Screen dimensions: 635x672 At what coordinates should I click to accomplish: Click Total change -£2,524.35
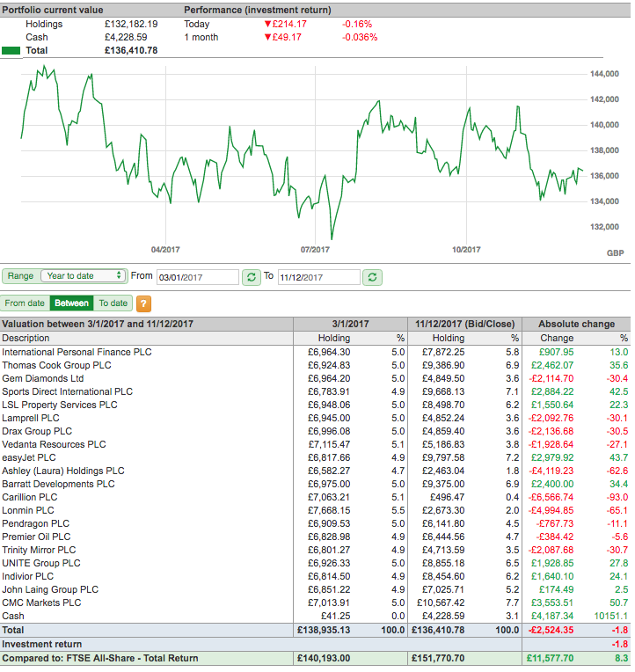pos(551,630)
